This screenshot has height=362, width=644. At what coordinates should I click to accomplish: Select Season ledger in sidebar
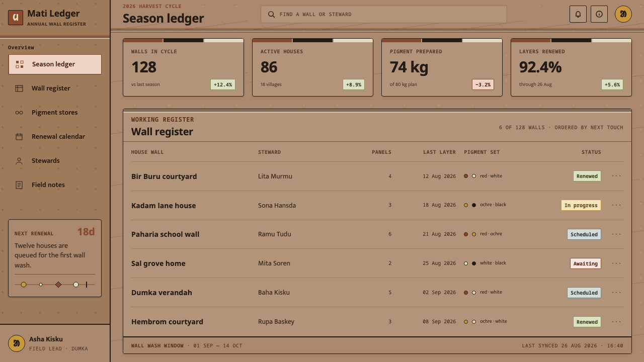click(55, 64)
